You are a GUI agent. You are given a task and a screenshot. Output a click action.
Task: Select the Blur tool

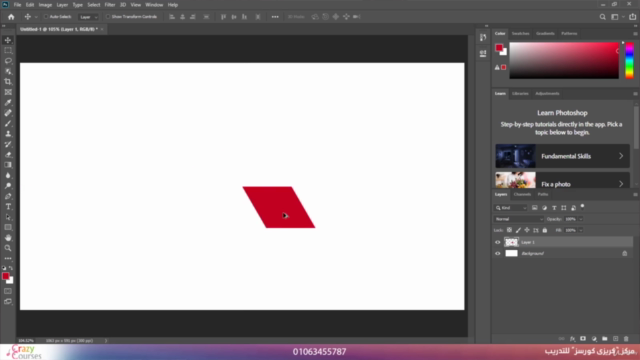(8, 176)
